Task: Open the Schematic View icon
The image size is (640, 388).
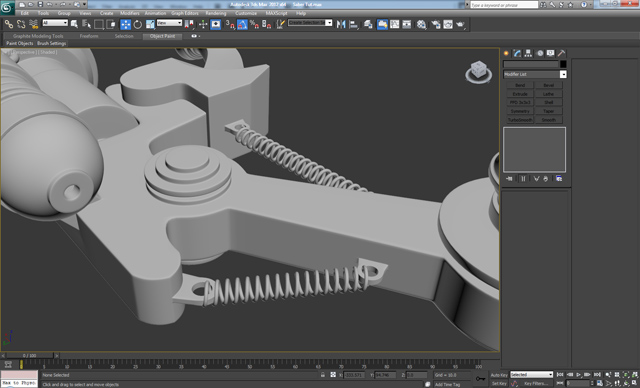Action: point(407,24)
